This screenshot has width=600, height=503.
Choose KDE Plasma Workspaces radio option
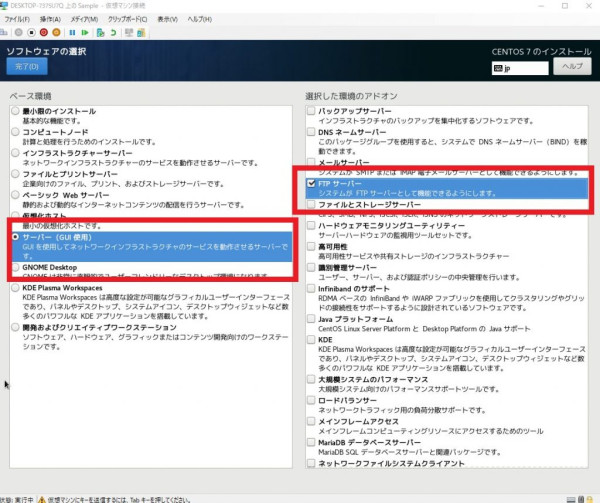point(14,286)
